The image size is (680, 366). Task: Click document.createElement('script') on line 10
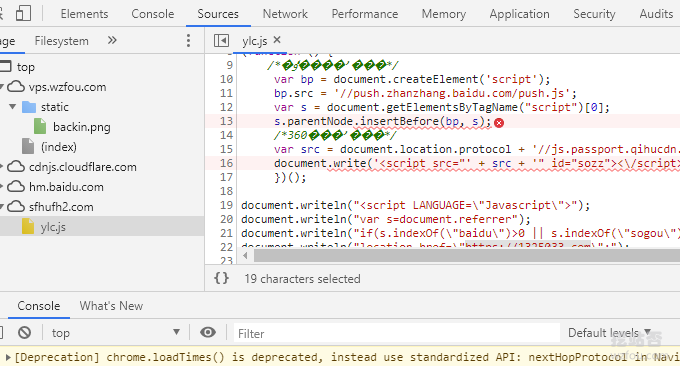click(x=438, y=79)
